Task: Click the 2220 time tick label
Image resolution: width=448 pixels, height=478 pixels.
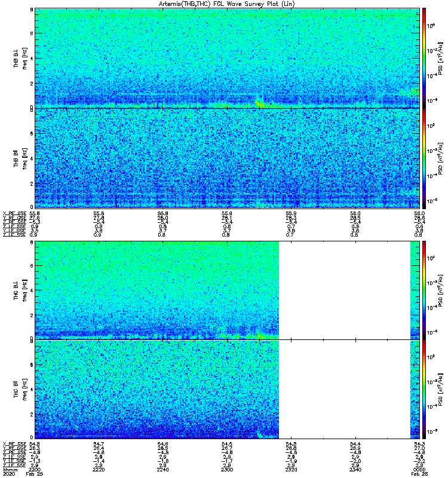Action: [99, 470]
